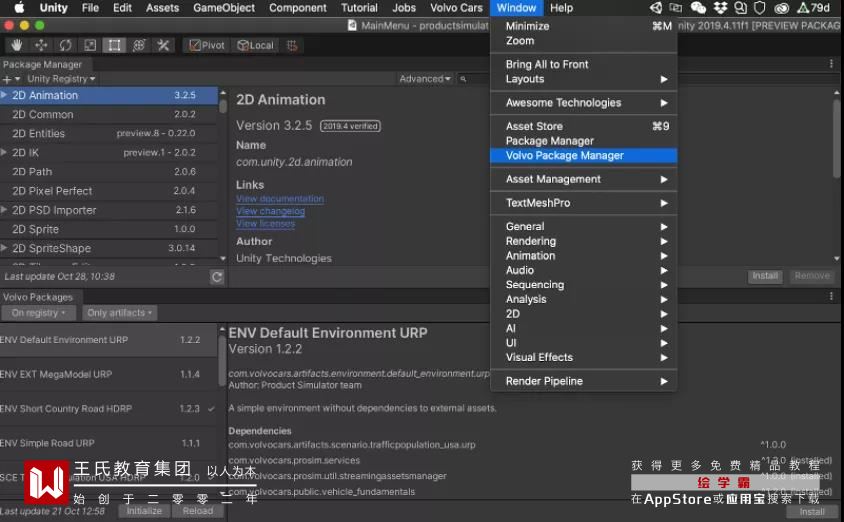The width and height of the screenshot is (844, 522).
Task: Select ENV EXT MegaModel URP package
Action: pos(109,374)
